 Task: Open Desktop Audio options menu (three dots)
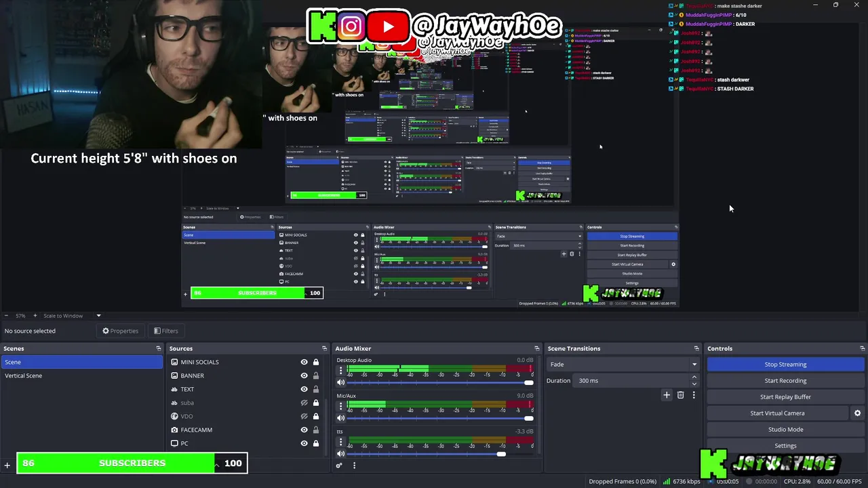[x=340, y=371]
